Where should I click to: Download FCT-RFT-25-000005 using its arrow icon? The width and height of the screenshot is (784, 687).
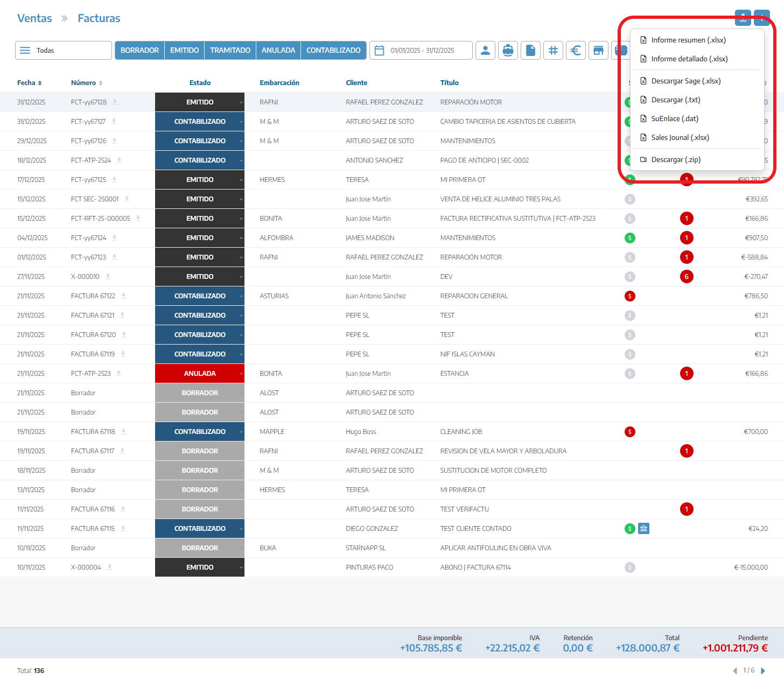pyautogui.click(x=138, y=218)
